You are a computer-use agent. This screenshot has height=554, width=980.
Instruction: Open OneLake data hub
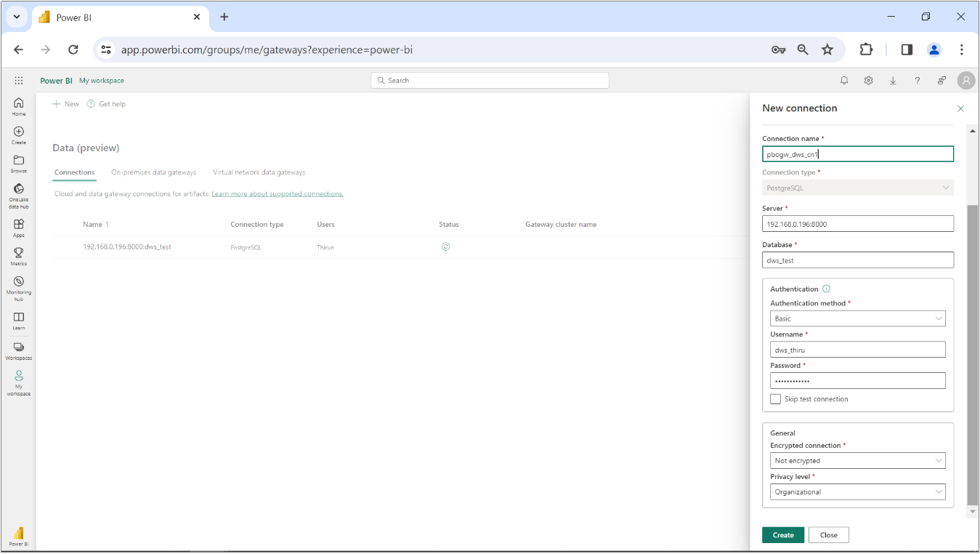coord(19,196)
